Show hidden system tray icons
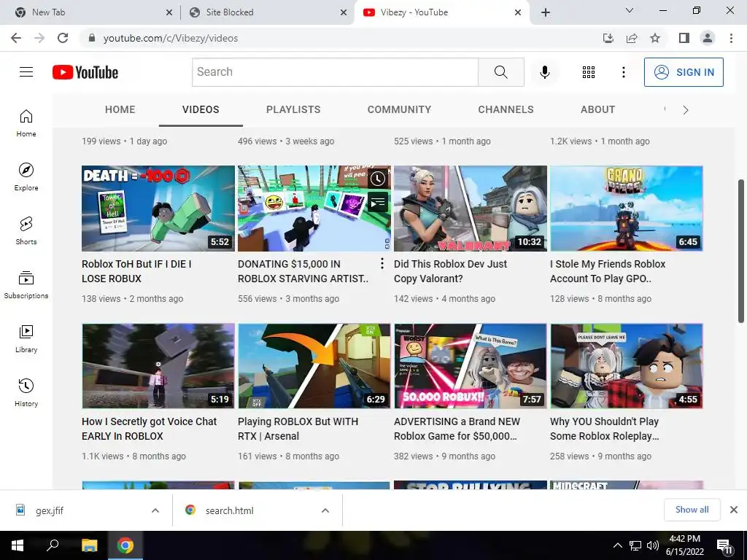Screen dimensions: 747x560 click(617, 545)
